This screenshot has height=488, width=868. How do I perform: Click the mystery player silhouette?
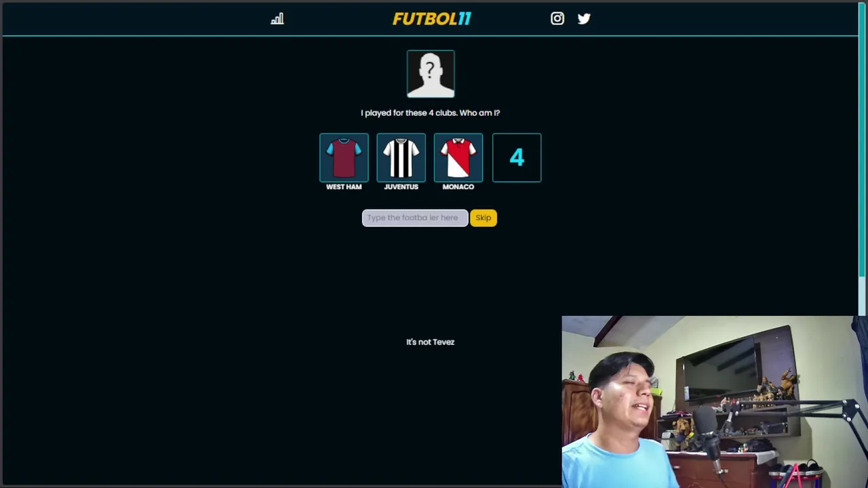click(431, 74)
